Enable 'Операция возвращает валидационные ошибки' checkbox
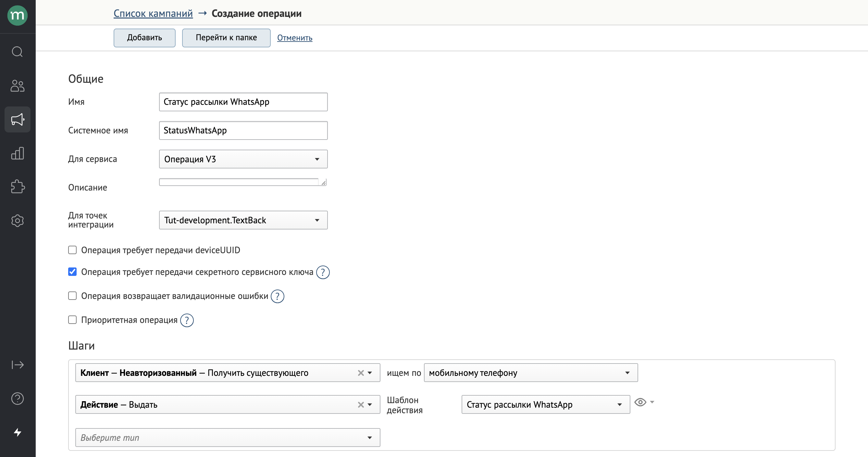This screenshot has width=868, height=457. [x=72, y=296]
